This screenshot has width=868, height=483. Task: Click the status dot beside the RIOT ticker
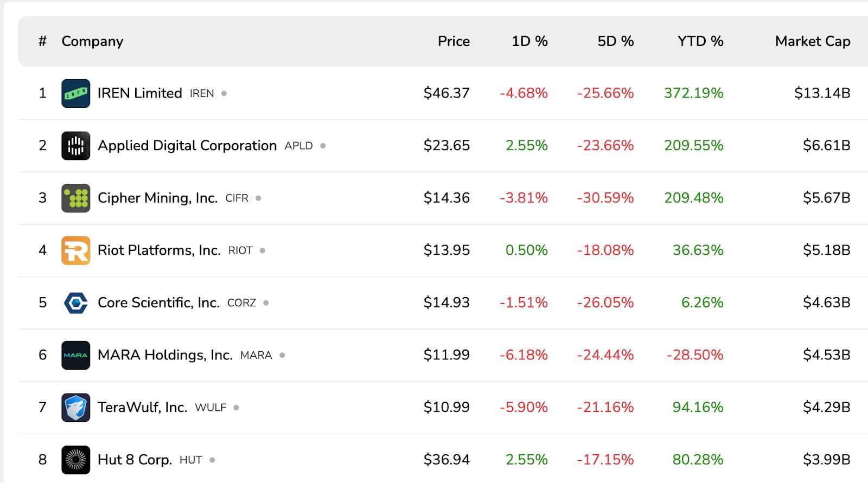(263, 250)
